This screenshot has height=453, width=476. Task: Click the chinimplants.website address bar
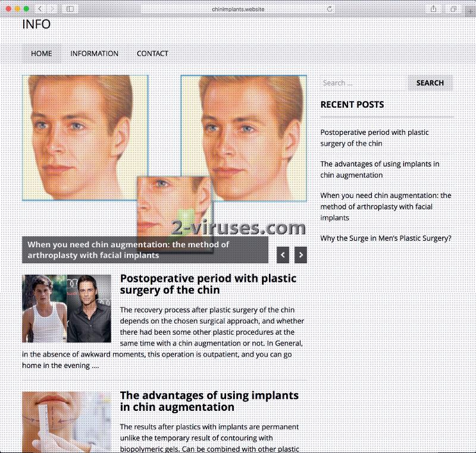coord(238,10)
